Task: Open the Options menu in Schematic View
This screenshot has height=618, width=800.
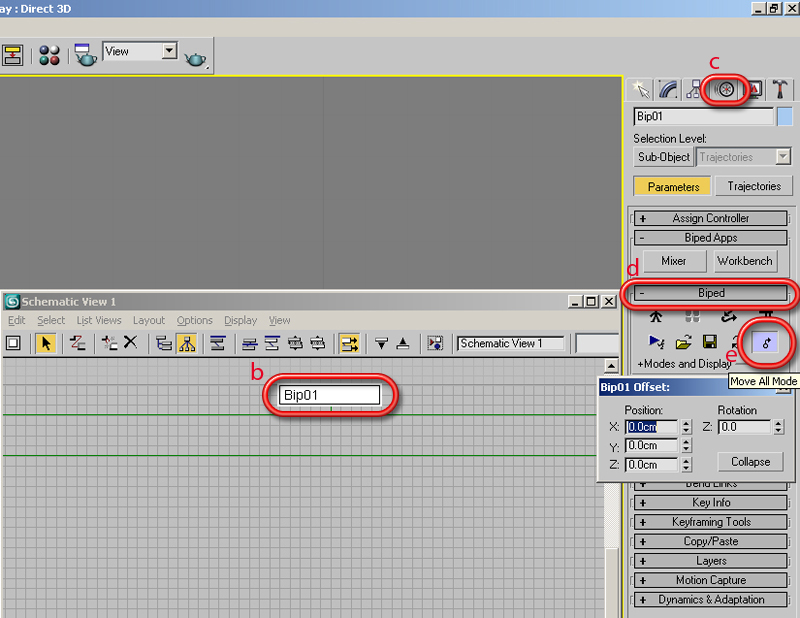Action: pos(194,320)
